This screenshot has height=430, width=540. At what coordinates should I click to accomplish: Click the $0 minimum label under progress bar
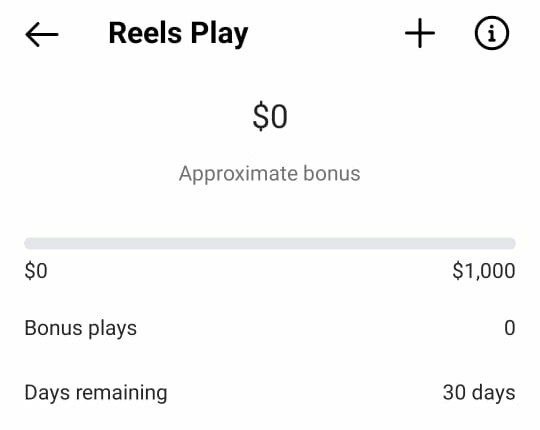pos(36,271)
